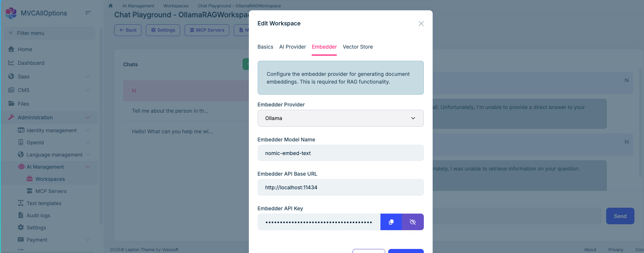This screenshot has height=253, width=644.
Task: Open MCP Servers in sidebar
Action: click(x=51, y=191)
